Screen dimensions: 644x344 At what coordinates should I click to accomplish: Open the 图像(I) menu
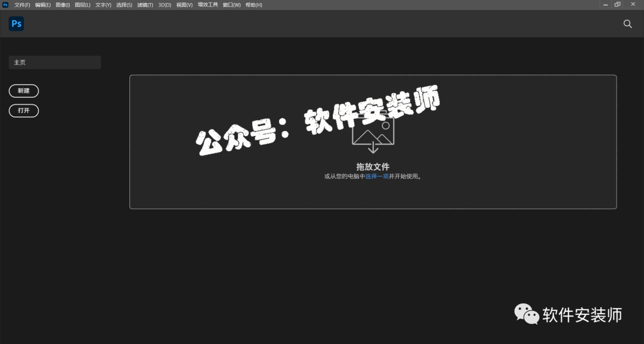(63, 5)
